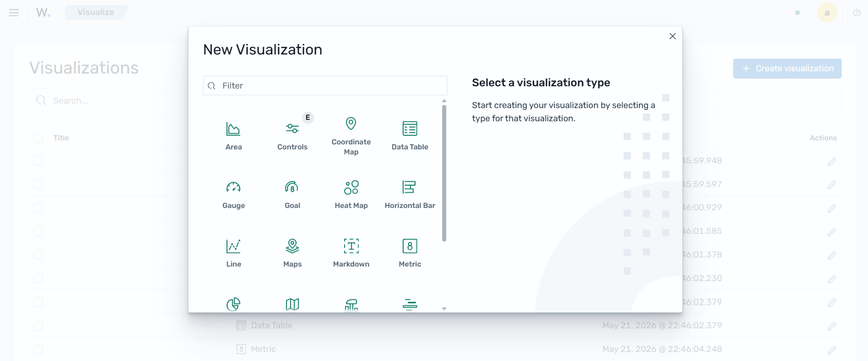Image resolution: width=868 pixels, height=361 pixels.
Task: Select the Area visualization type
Action: tap(233, 136)
